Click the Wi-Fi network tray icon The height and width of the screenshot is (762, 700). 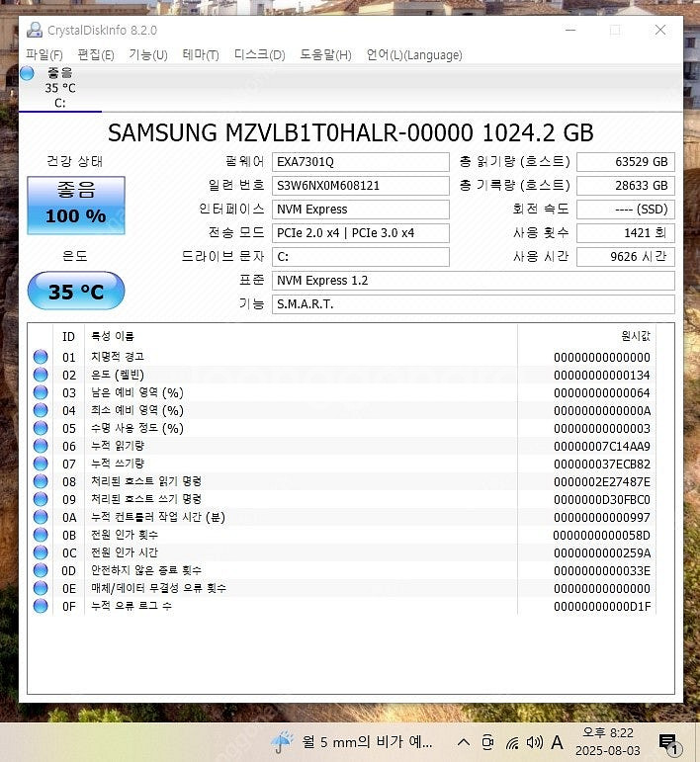[x=512, y=742]
